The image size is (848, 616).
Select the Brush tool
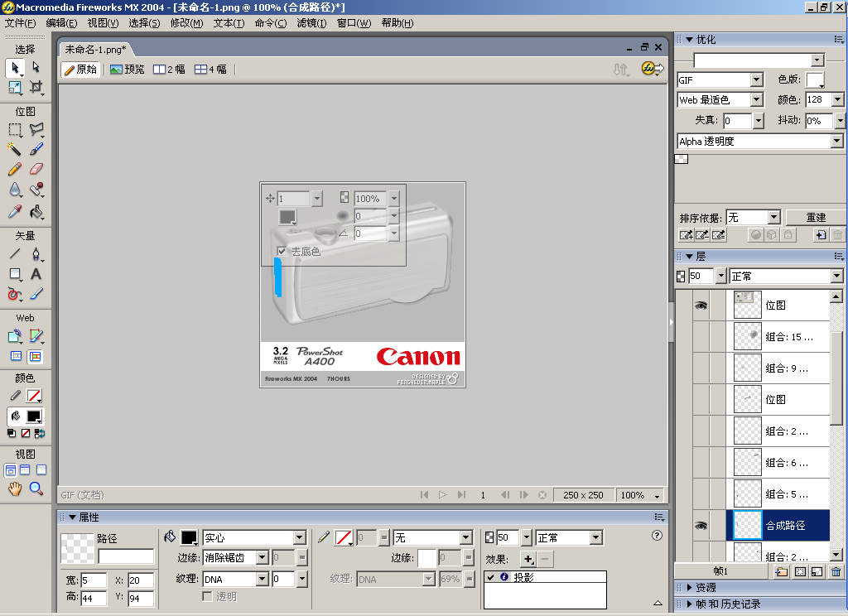[36, 149]
